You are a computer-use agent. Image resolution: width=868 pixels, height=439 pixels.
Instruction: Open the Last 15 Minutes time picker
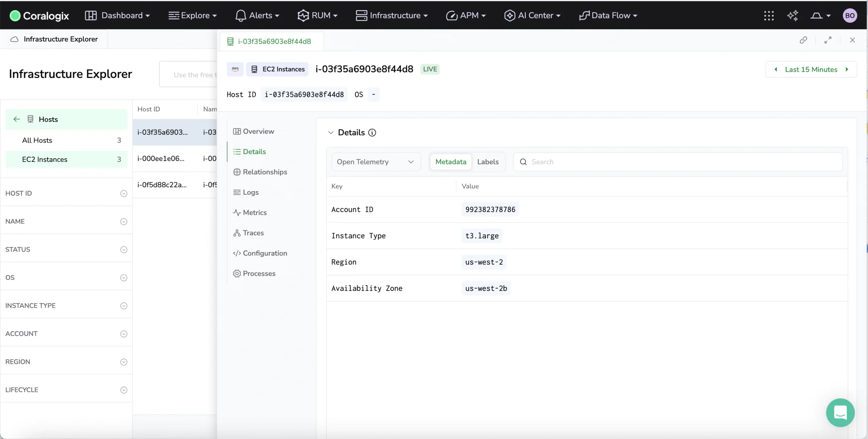811,69
